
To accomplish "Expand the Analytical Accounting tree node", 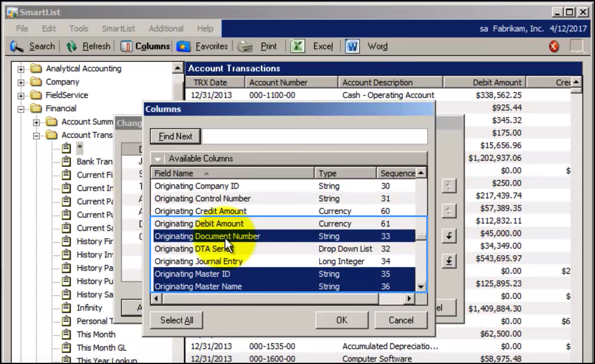I will click(x=21, y=69).
